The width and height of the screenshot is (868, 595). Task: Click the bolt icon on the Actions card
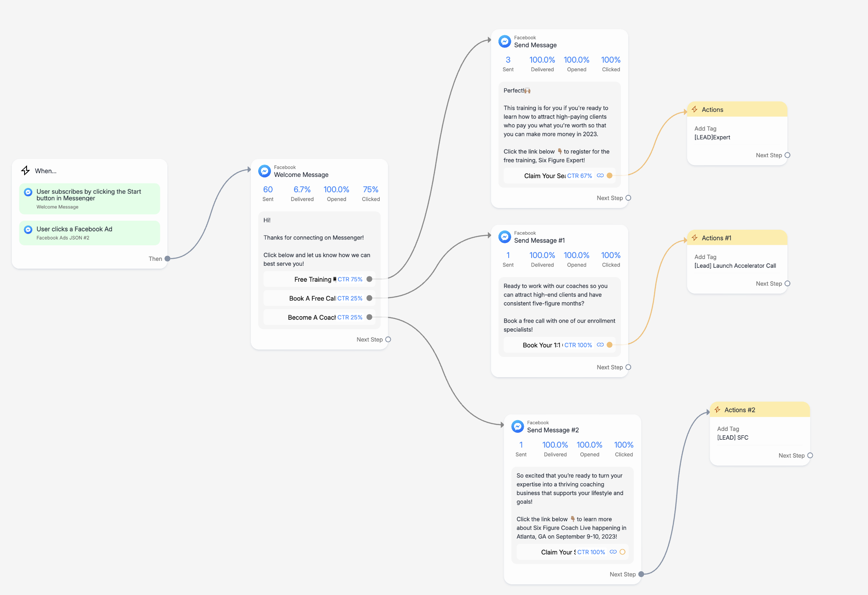tap(694, 109)
